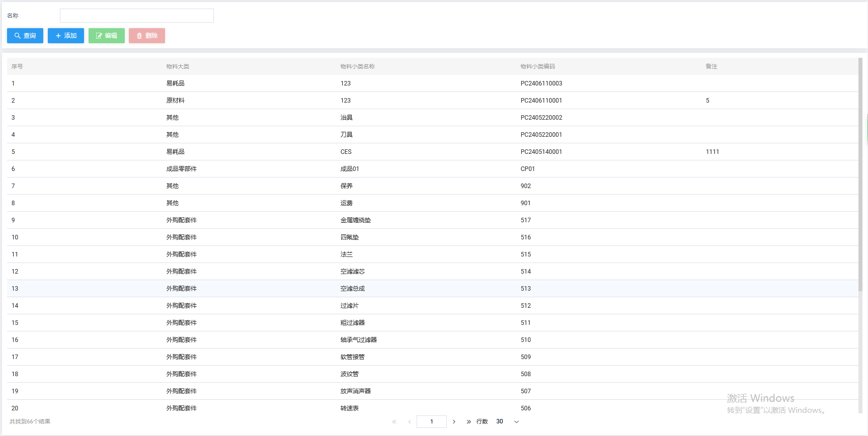This screenshot has width=868, height=436.
Task: Focus the 名称 name input field
Action: [137, 16]
